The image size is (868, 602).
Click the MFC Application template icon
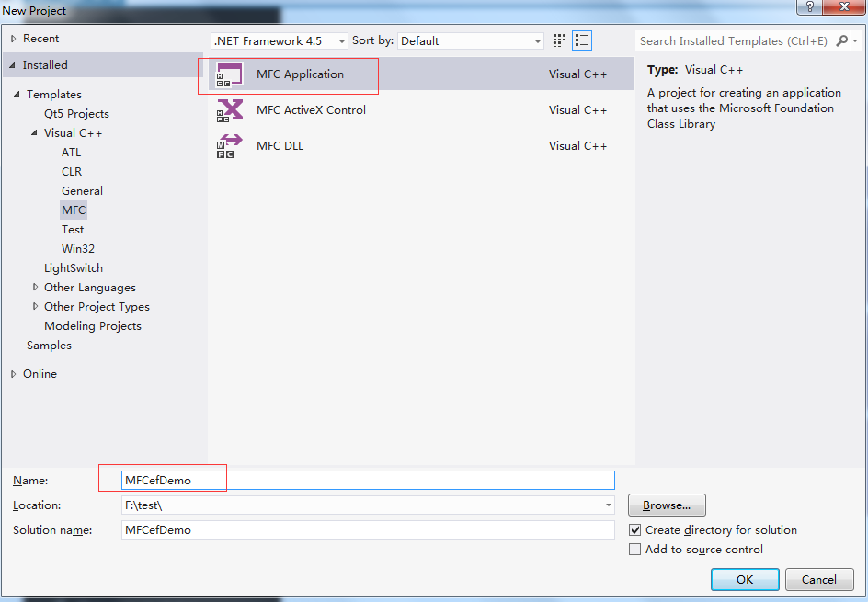tap(229, 74)
